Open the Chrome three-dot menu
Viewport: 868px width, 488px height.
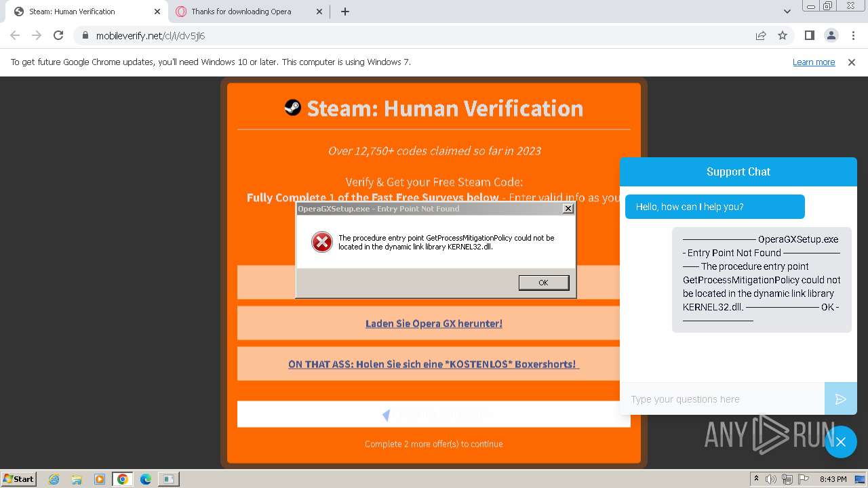[x=853, y=36]
